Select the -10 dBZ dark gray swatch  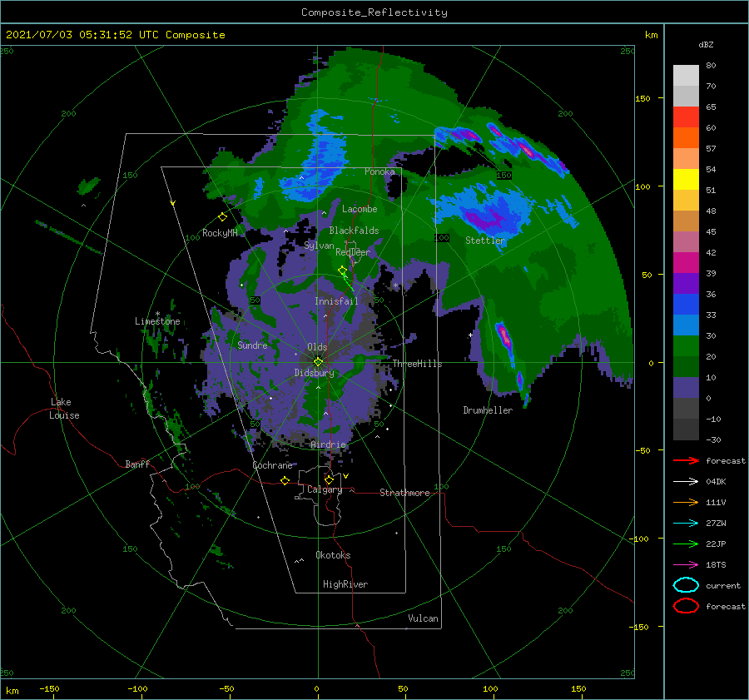pos(686,429)
